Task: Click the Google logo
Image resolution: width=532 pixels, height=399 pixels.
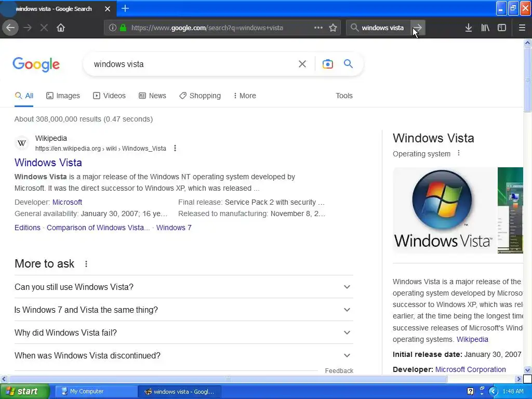Action: coord(36,64)
